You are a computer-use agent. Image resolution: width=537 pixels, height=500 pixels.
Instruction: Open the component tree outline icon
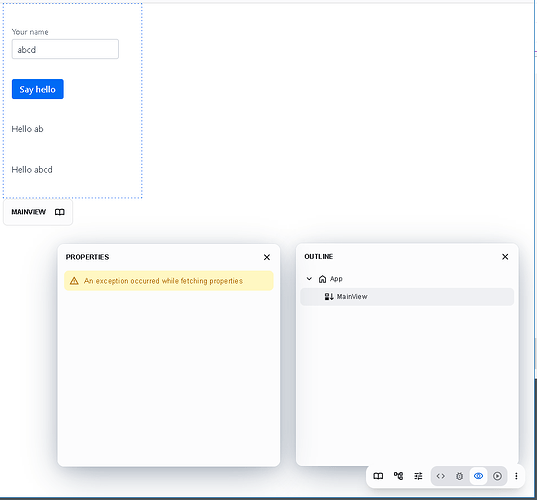click(x=398, y=476)
